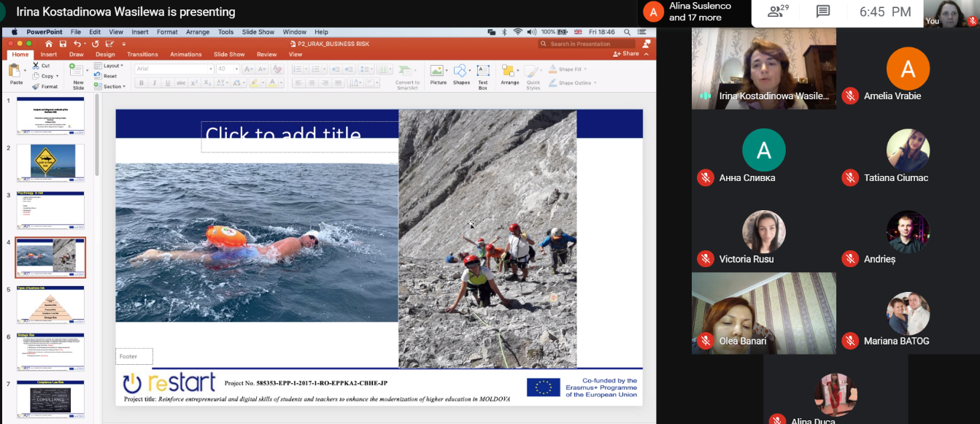Click the Wi-Fi status icon in menu bar
Viewport: 980px width, 424px height.
pos(517,32)
